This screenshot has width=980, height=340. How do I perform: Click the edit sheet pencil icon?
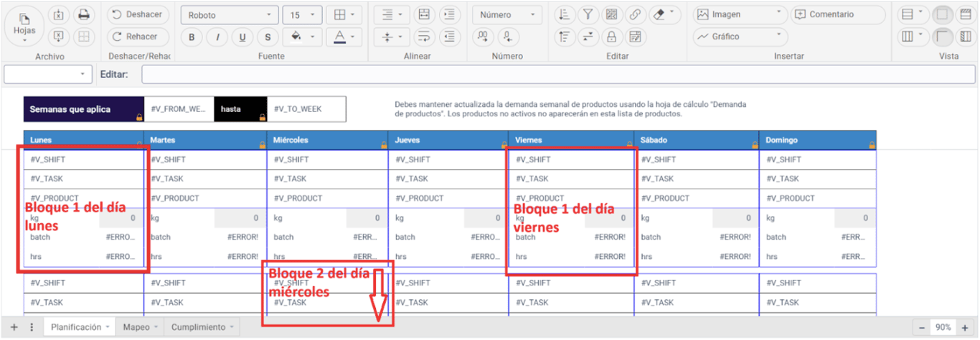click(x=635, y=37)
